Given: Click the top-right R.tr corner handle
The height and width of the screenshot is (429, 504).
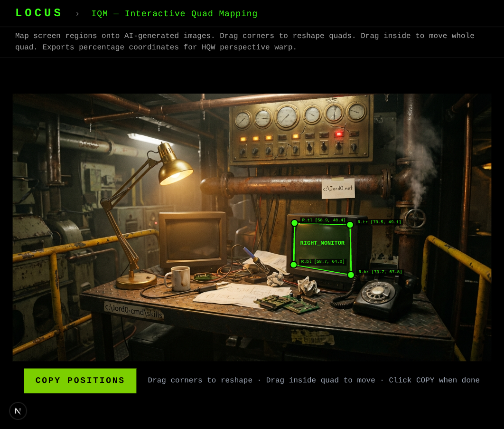Looking at the screenshot, I should pos(350,225).
